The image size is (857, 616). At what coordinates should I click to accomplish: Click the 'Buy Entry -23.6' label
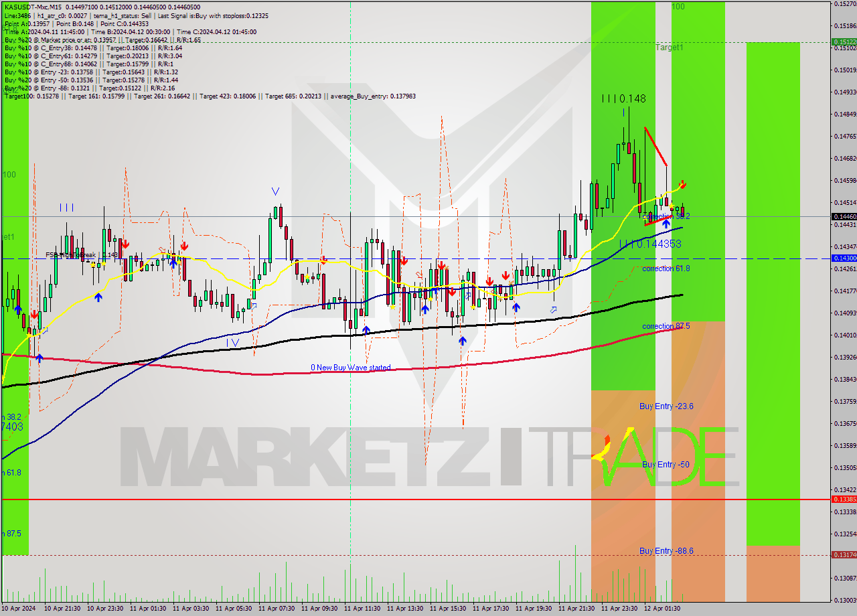(666, 406)
